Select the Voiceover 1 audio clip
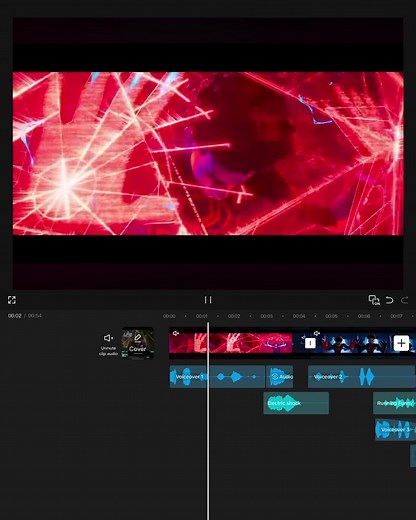Screen dimensions: 416x520 (x=217, y=377)
